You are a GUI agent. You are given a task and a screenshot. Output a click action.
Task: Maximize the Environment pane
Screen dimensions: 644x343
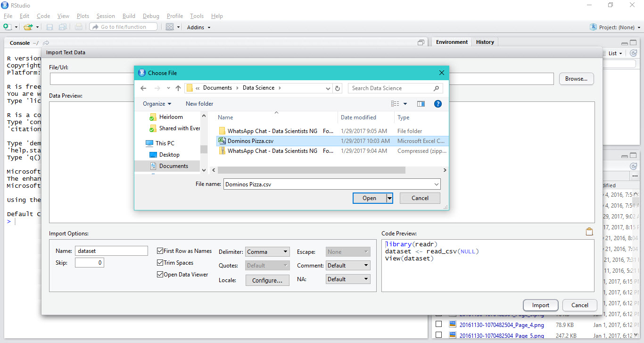coord(634,42)
